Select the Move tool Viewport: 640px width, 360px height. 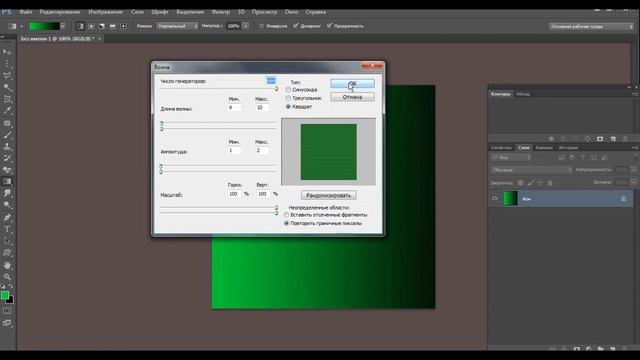tap(7, 52)
